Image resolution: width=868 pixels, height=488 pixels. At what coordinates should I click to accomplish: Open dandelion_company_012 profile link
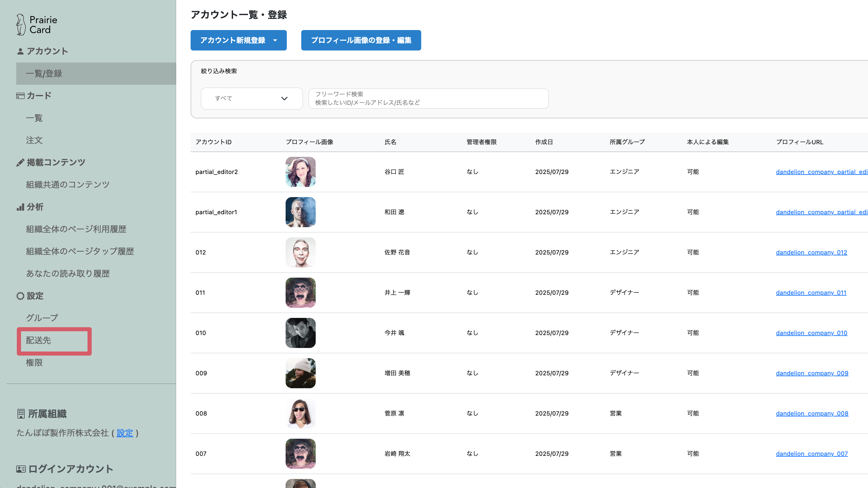811,253
